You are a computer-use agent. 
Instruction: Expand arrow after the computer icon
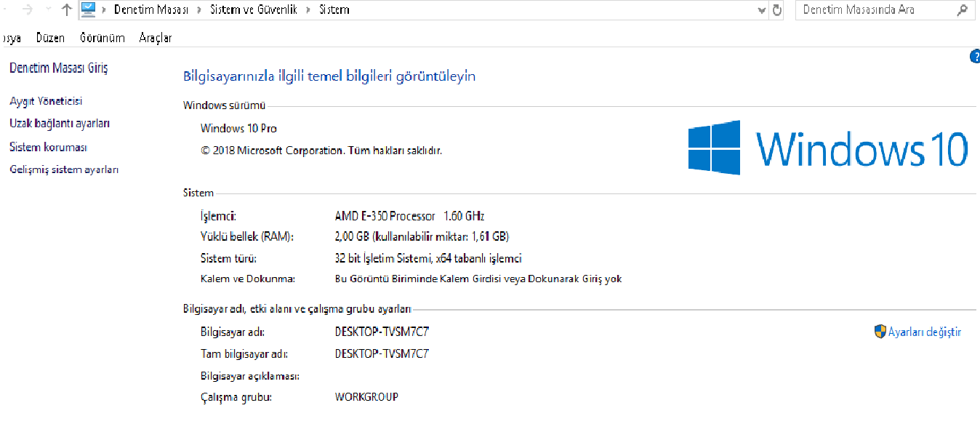coord(105,10)
